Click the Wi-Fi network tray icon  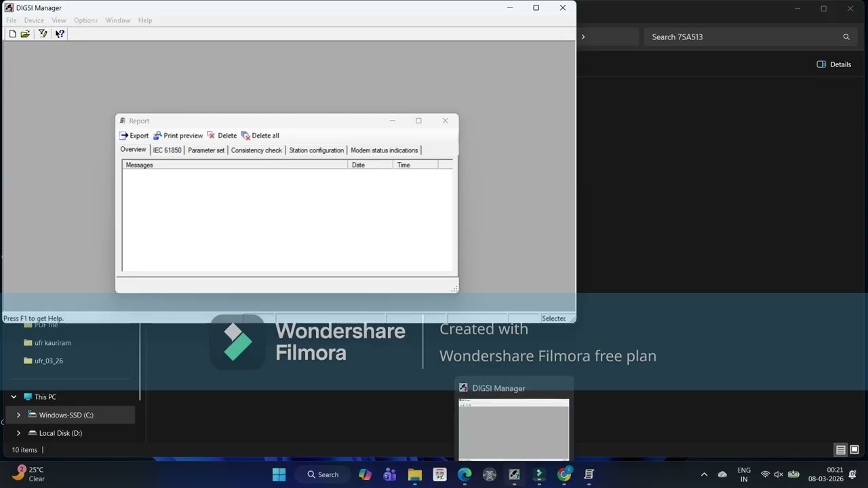(x=765, y=474)
